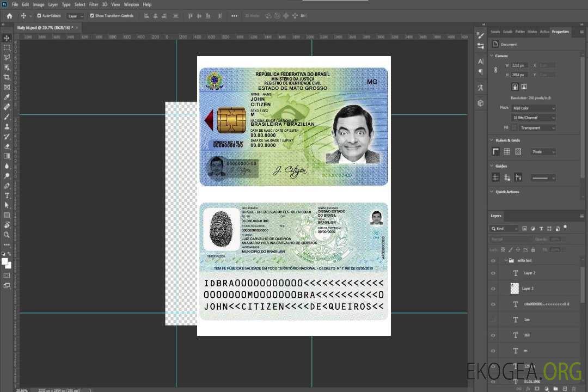The height and width of the screenshot is (392, 588).
Task: Open the Kind layer filter dropdown
Action: point(504,229)
